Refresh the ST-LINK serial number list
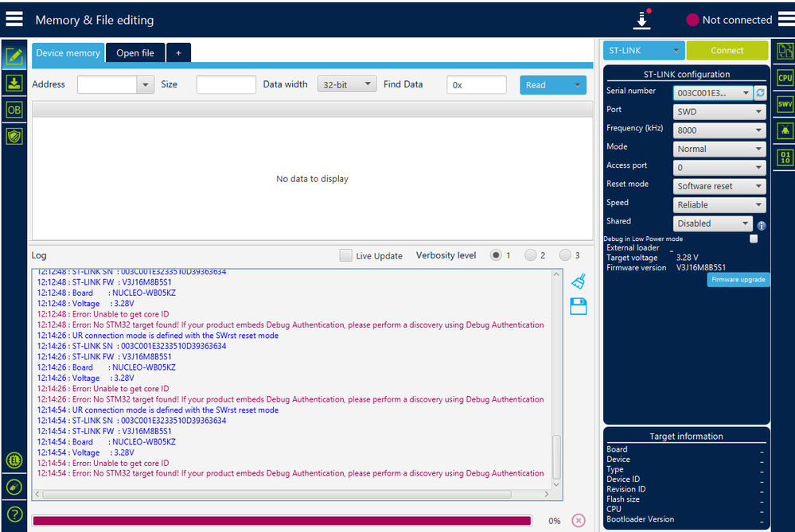 (760, 92)
